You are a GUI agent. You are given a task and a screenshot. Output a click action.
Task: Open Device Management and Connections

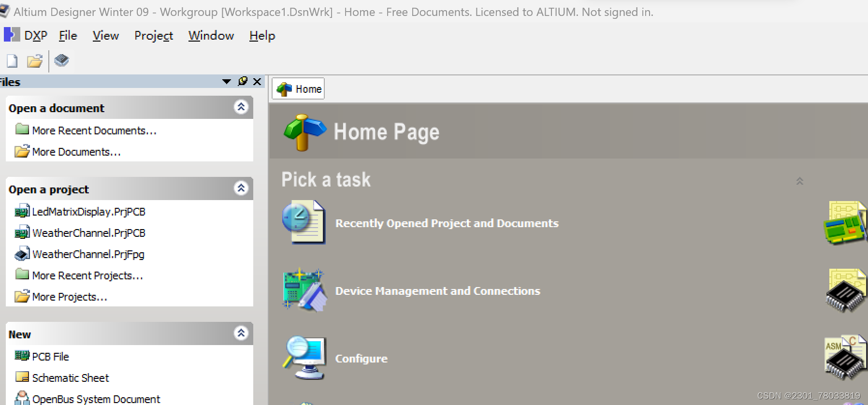click(438, 291)
